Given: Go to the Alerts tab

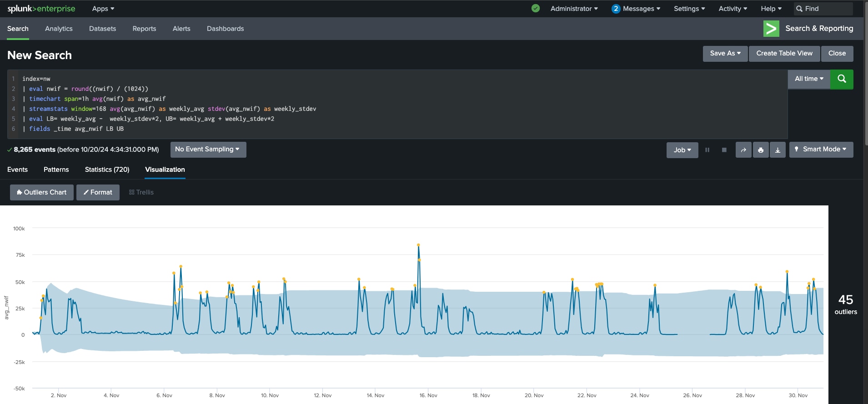Looking at the screenshot, I should (x=181, y=29).
